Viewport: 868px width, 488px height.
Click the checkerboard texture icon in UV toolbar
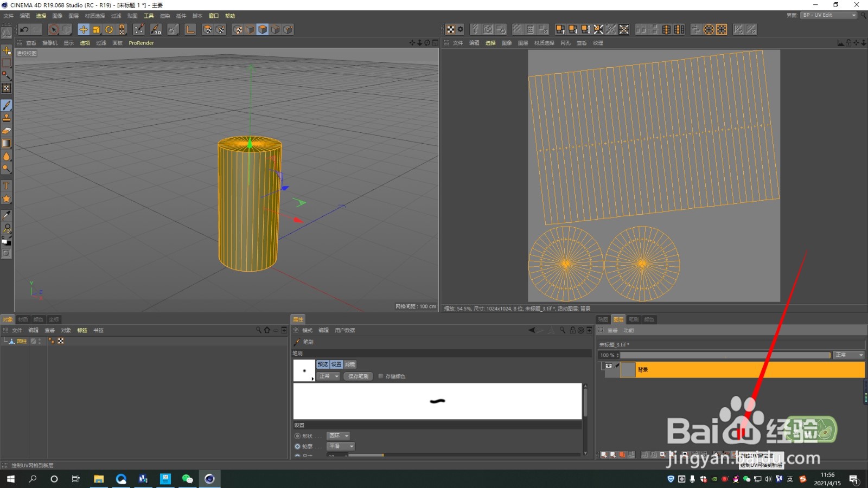pos(450,29)
